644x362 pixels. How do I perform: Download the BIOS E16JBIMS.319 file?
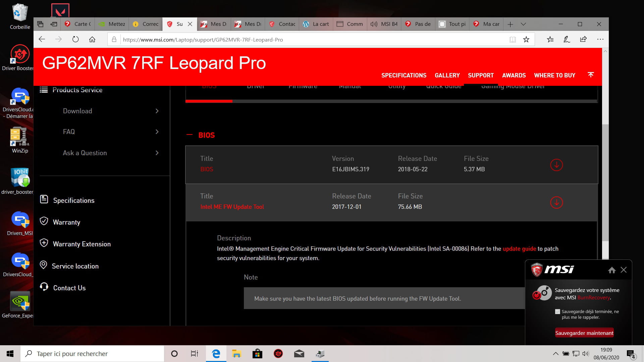(556, 165)
